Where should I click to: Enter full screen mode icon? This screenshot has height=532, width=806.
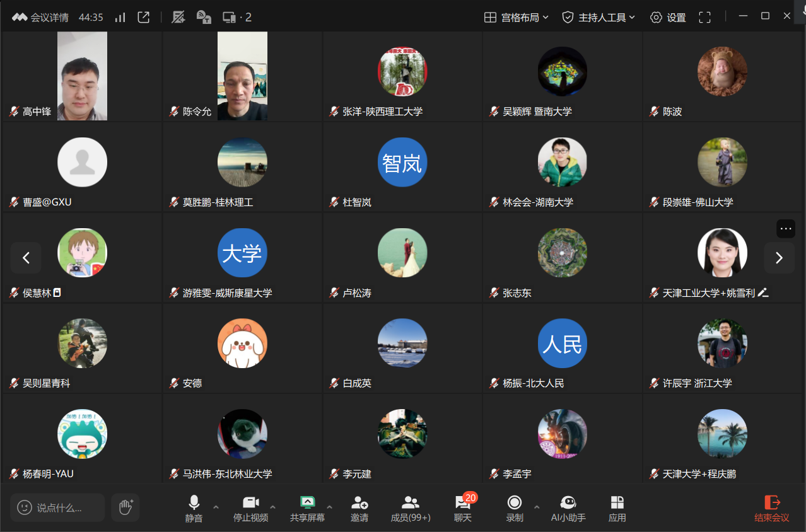click(704, 17)
